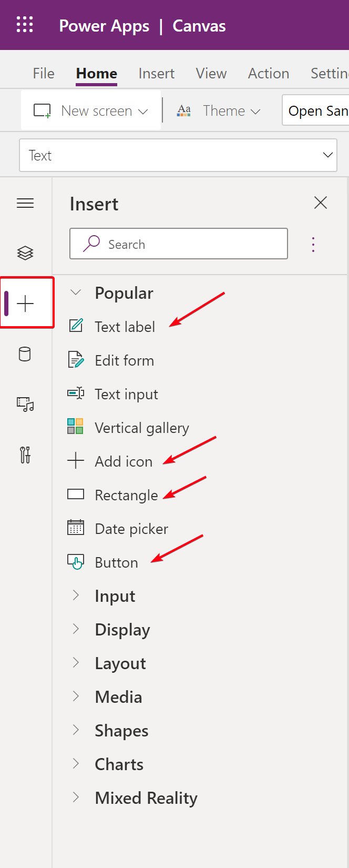Open the Data cylinder icon in sidebar
This screenshot has width=349, height=868.
(x=25, y=354)
